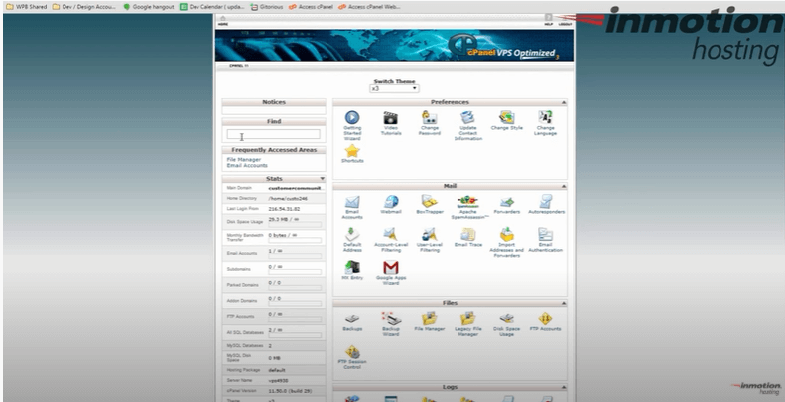Click the Change Password icon
This screenshot has width=785, height=402.
tap(430, 118)
